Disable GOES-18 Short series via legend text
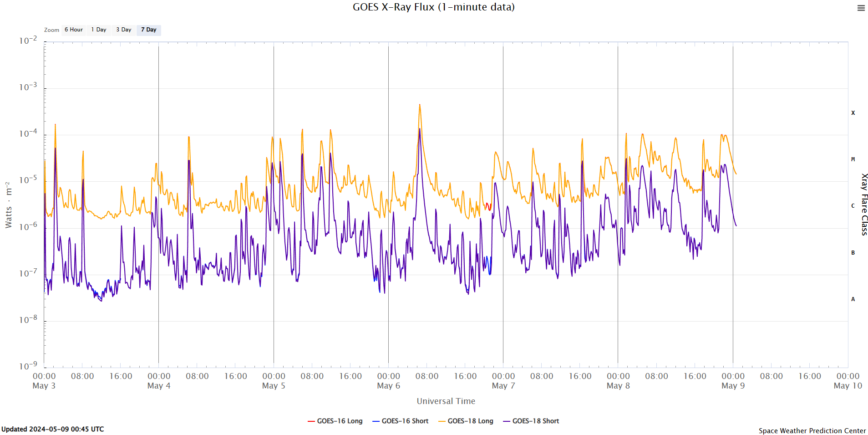The image size is (868, 435). (x=535, y=421)
